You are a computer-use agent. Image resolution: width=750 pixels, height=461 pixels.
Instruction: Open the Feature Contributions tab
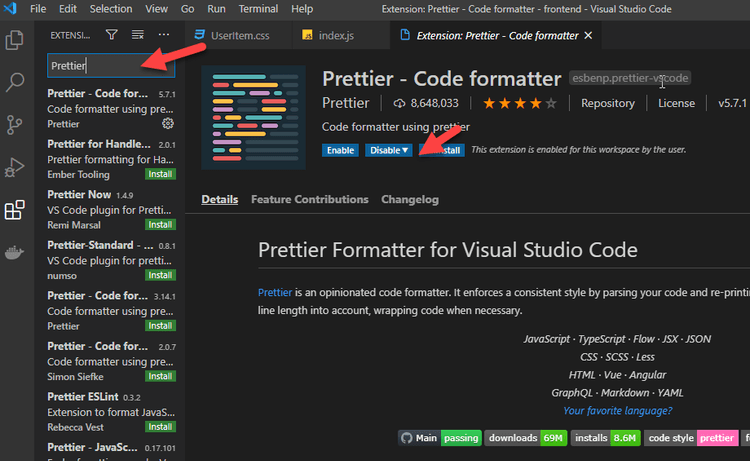[309, 199]
